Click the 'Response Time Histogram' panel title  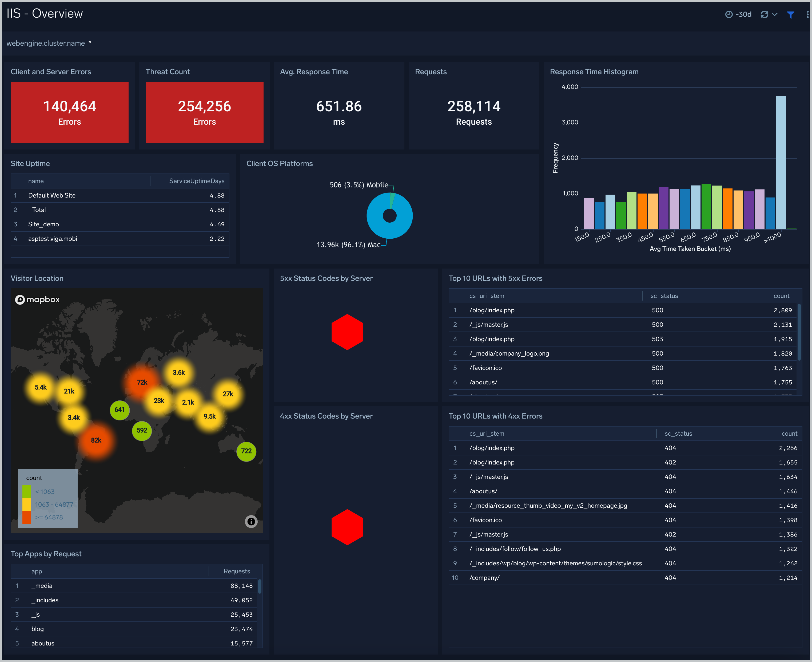[x=594, y=72]
